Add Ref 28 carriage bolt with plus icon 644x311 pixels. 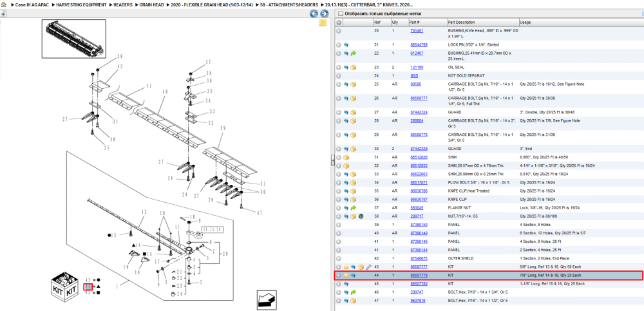tap(339, 121)
